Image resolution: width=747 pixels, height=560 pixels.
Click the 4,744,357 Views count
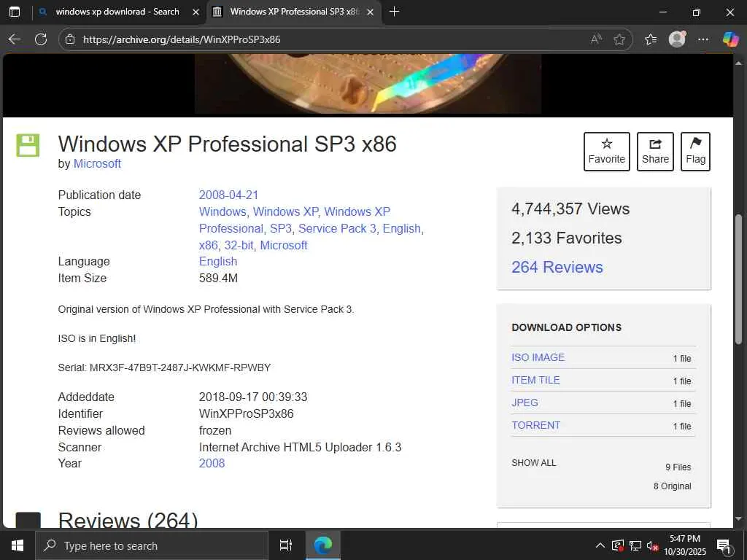coord(570,209)
